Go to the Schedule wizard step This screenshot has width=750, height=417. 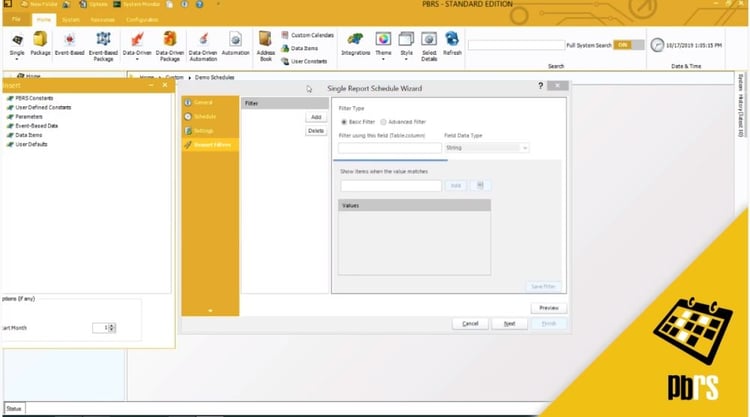pyautogui.click(x=205, y=117)
